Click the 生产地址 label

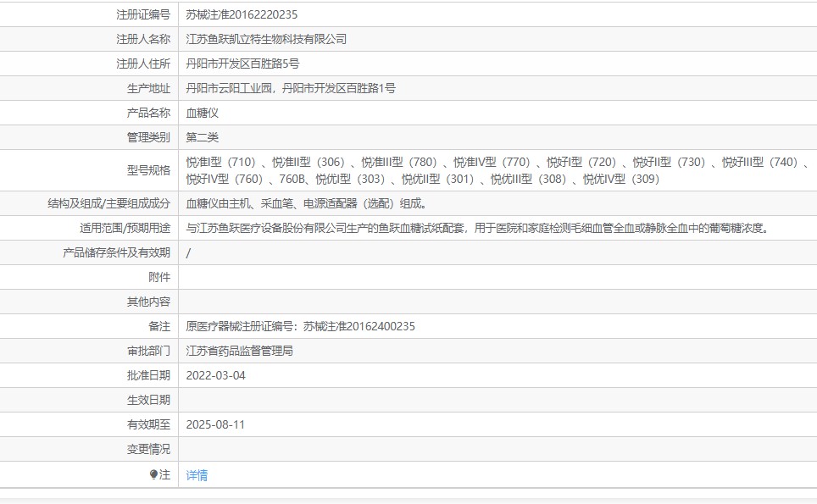pyautogui.click(x=148, y=88)
